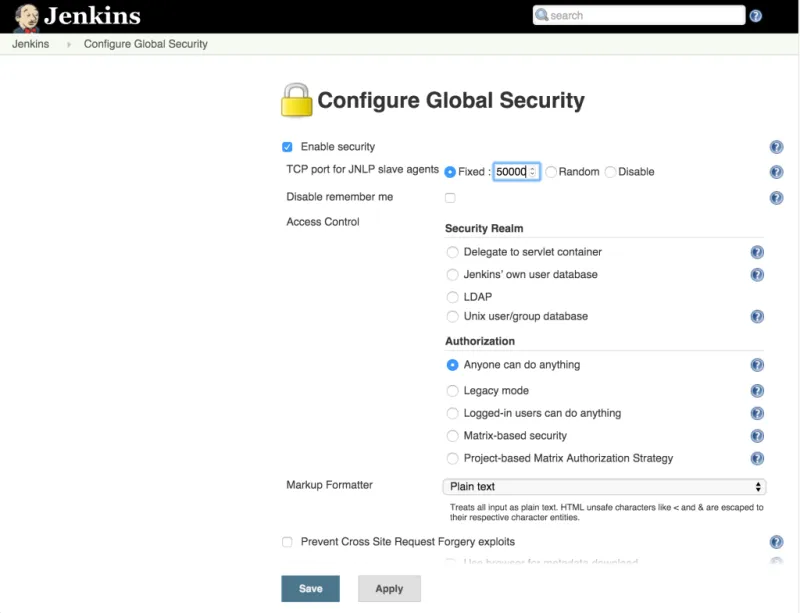
Task: Click the Jenkins breadcrumb link
Action: [x=30, y=44]
